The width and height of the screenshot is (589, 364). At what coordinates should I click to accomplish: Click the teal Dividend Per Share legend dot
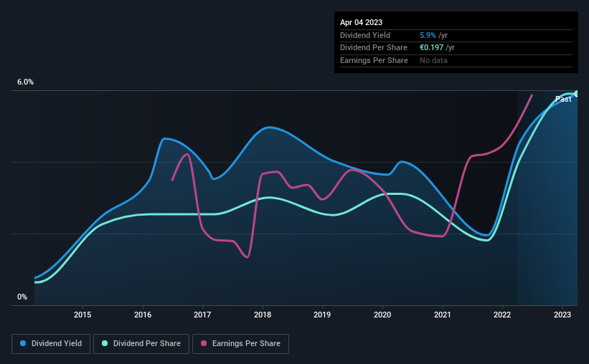click(105, 343)
